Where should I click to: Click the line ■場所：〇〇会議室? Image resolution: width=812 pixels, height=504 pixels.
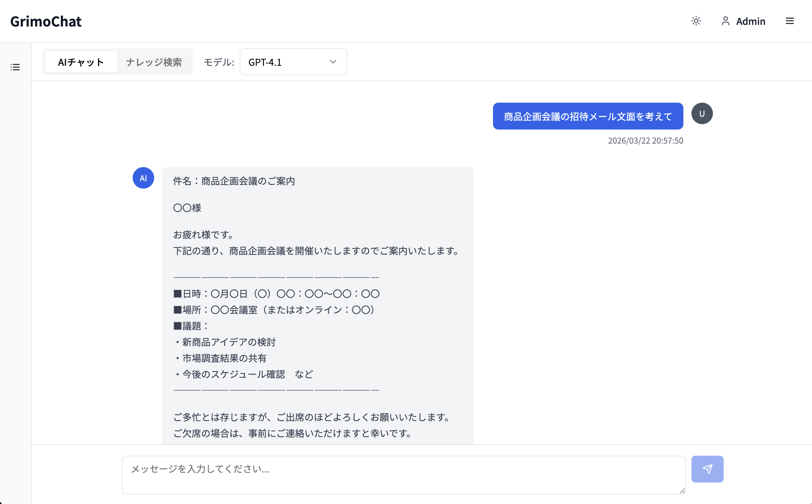tap(274, 310)
